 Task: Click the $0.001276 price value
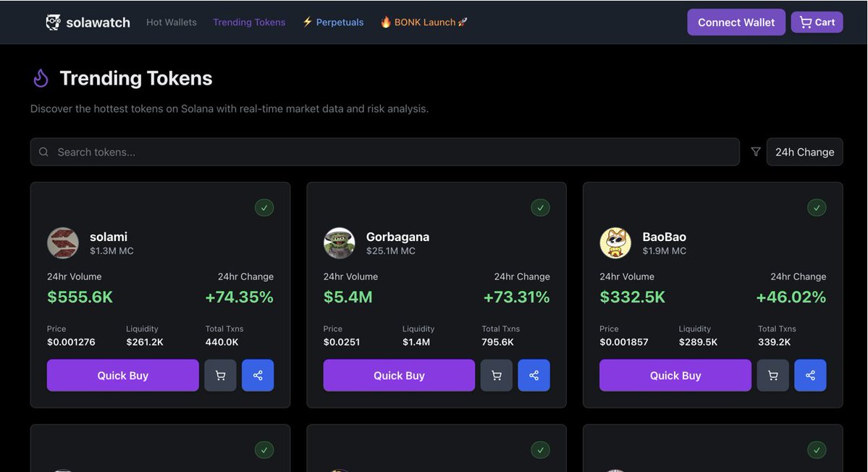click(71, 342)
